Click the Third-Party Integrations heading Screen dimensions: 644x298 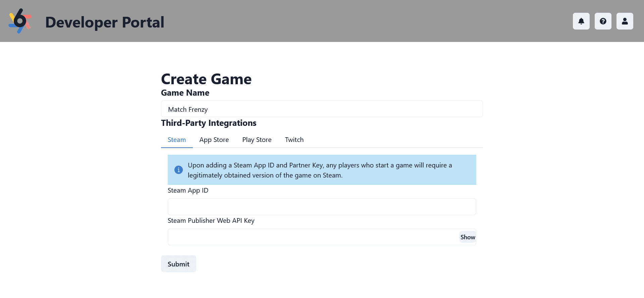[209, 123]
